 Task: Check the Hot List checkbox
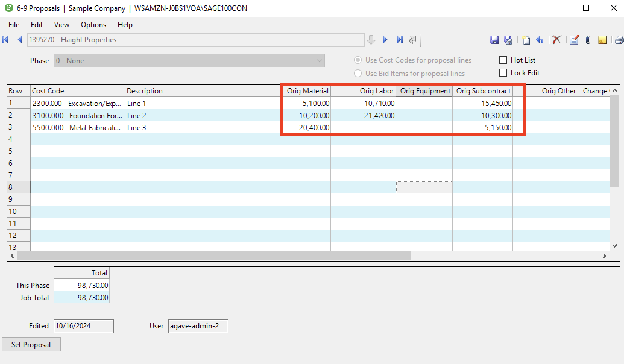pyautogui.click(x=503, y=60)
